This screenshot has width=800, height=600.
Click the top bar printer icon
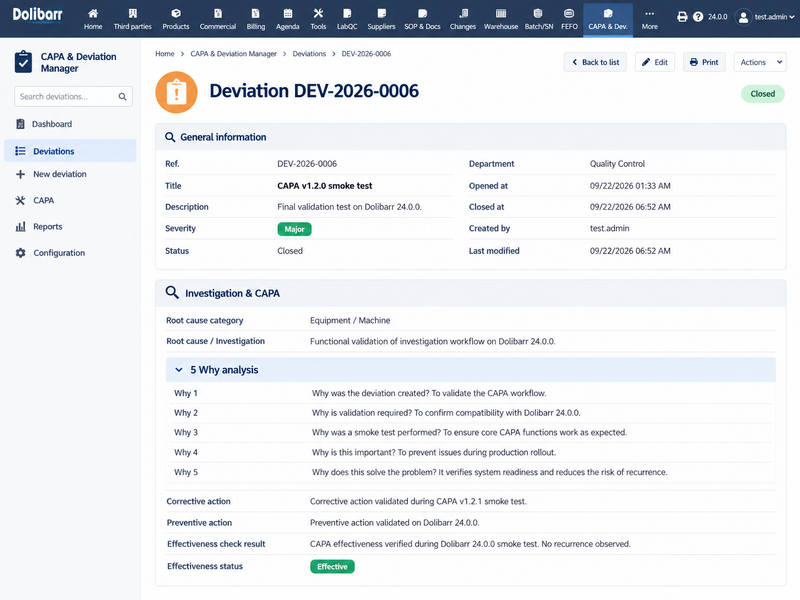pyautogui.click(x=682, y=17)
